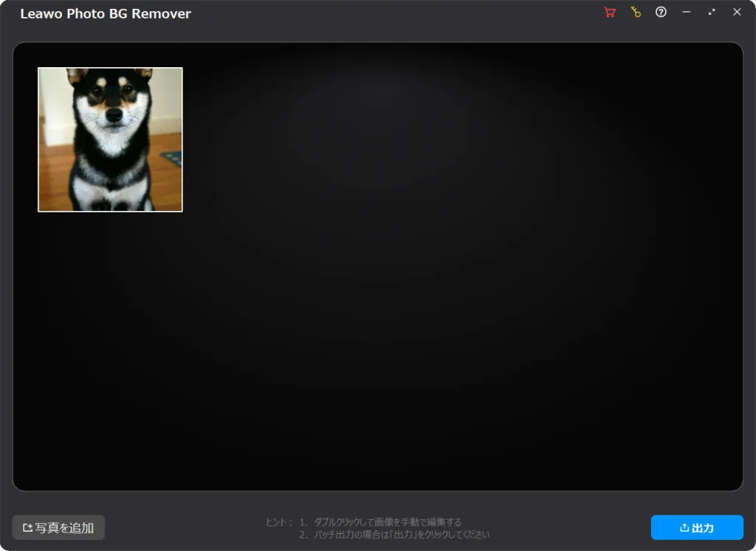
Task: Click the Leawo Photo BG Remover title text
Action: pos(106,14)
